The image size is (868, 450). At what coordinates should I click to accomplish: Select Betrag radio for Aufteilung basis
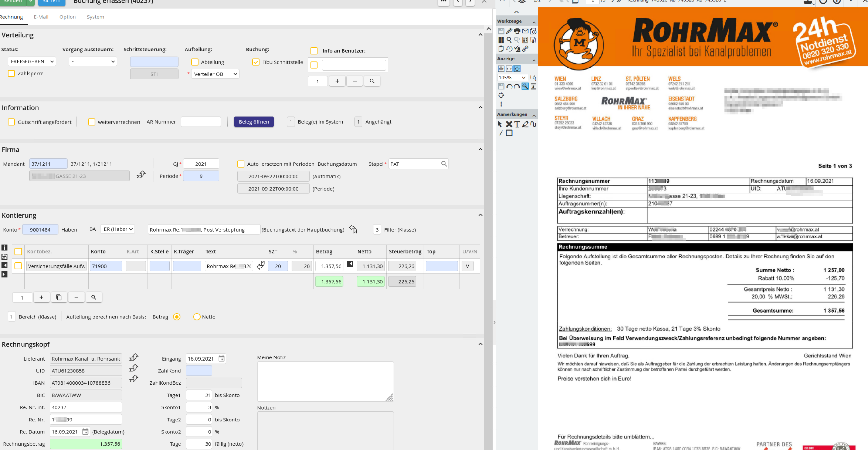pyautogui.click(x=176, y=317)
